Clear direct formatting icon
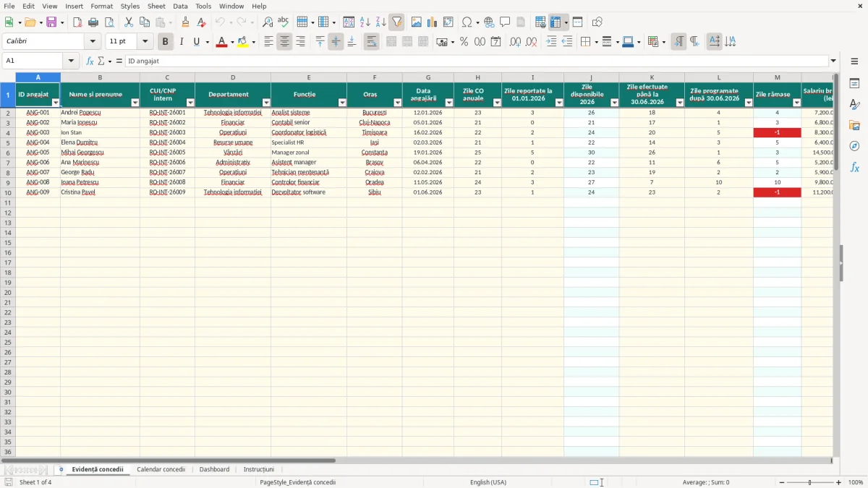 [202, 22]
